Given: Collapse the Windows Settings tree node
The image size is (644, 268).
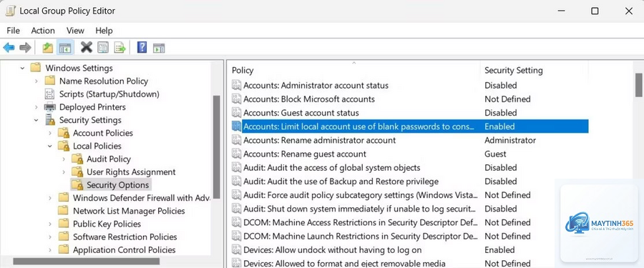Looking at the screenshot, I should [x=23, y=68].
